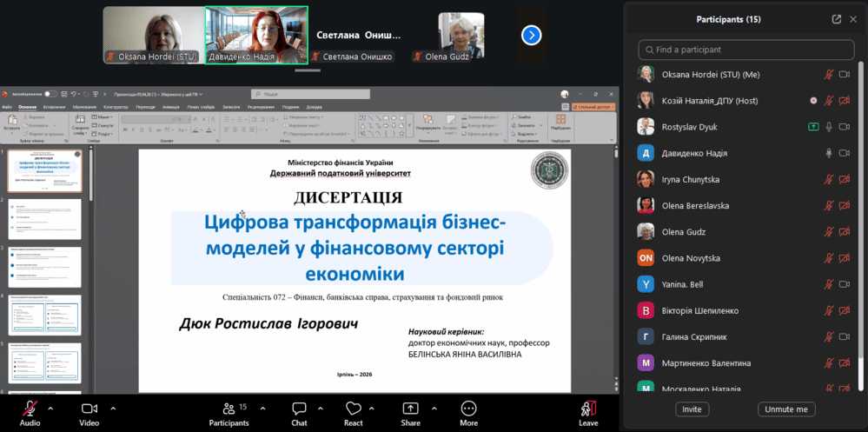This screenshot has height=432, width=868.
Task: Open the Chat panel
Action: [x=299, y=414]
